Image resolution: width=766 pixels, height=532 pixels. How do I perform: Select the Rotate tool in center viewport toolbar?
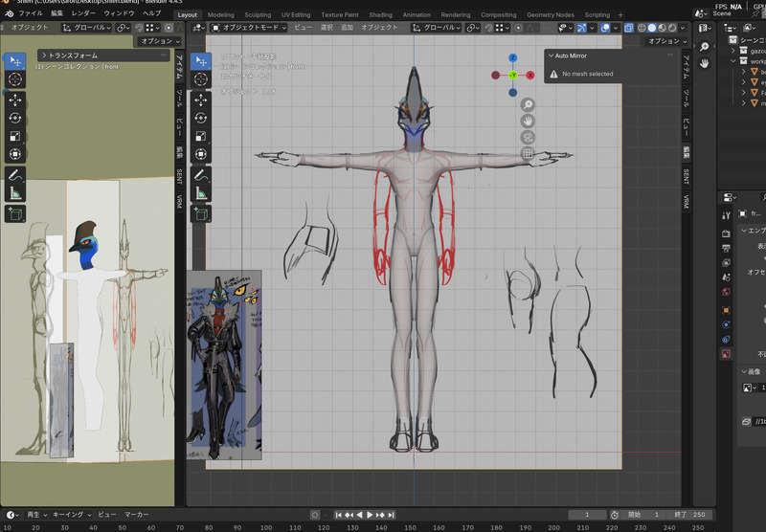pyautogui.click(x=202, y=118)
